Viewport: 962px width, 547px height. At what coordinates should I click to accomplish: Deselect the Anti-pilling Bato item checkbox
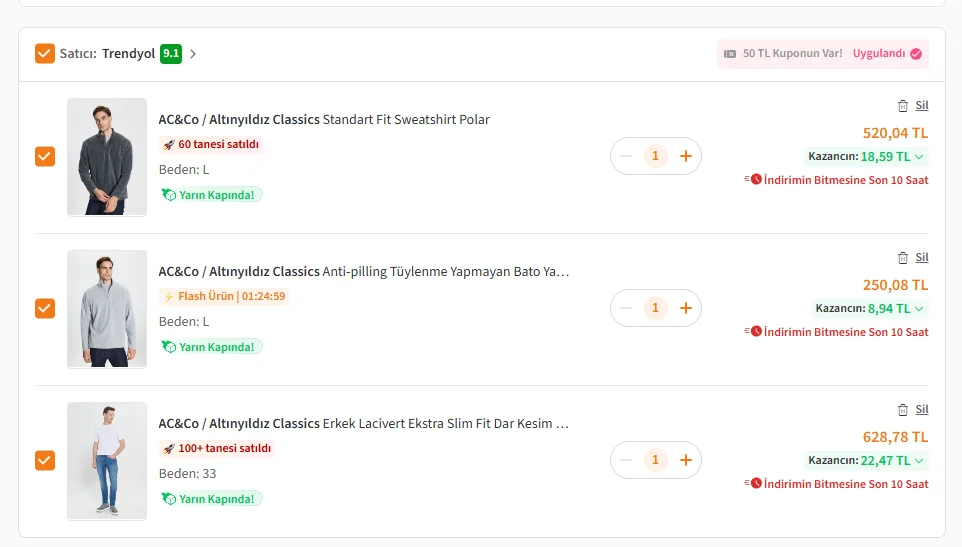coord(45,308)
